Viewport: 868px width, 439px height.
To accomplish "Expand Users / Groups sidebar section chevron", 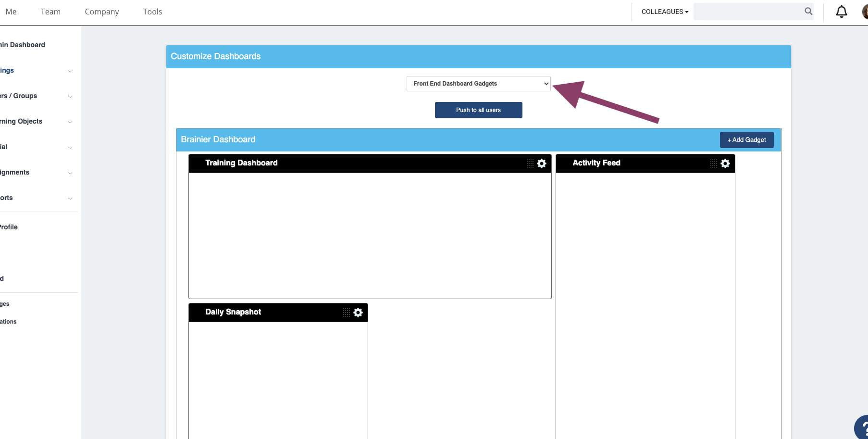I will pos(70,97).
